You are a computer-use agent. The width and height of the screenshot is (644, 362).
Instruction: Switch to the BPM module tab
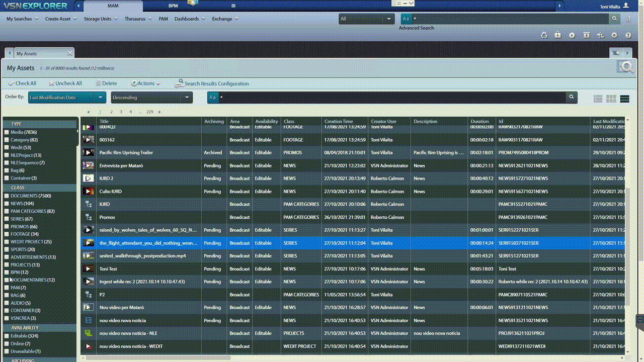173,6
